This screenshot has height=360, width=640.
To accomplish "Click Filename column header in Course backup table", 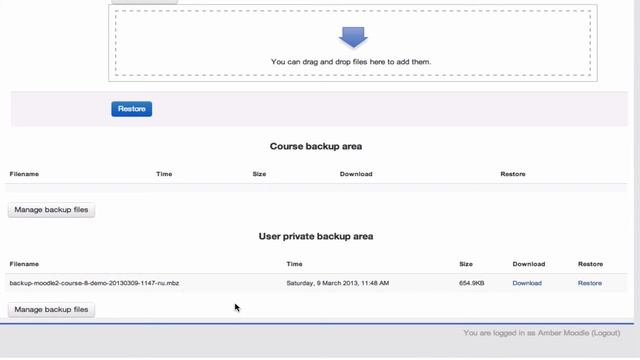I will point(24,174).
